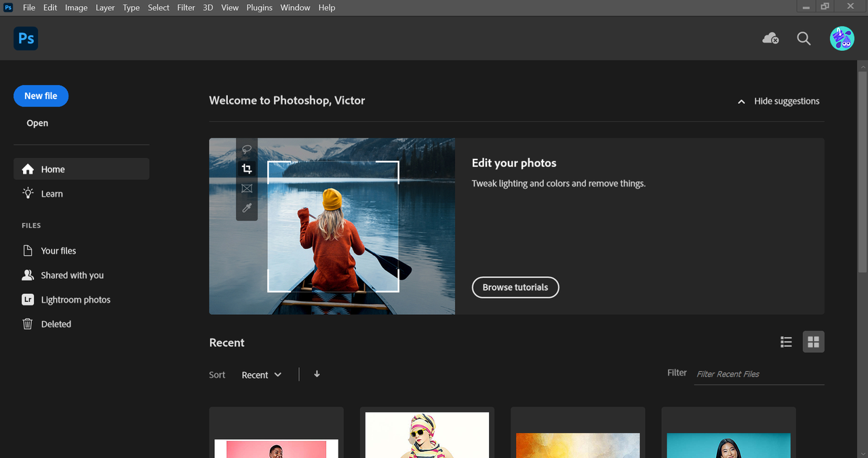Open the Window menu

click(x=295, y=7)
